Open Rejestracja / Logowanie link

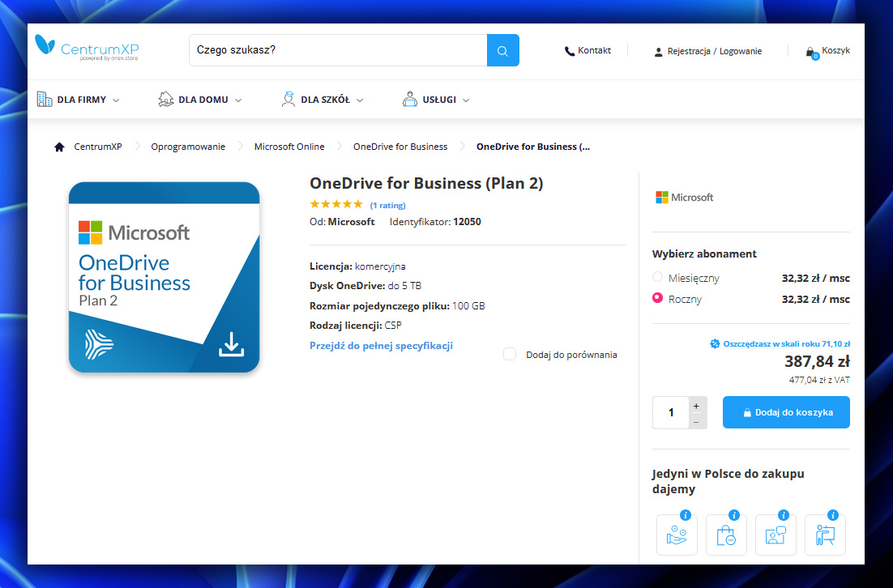tap(715, 51)
